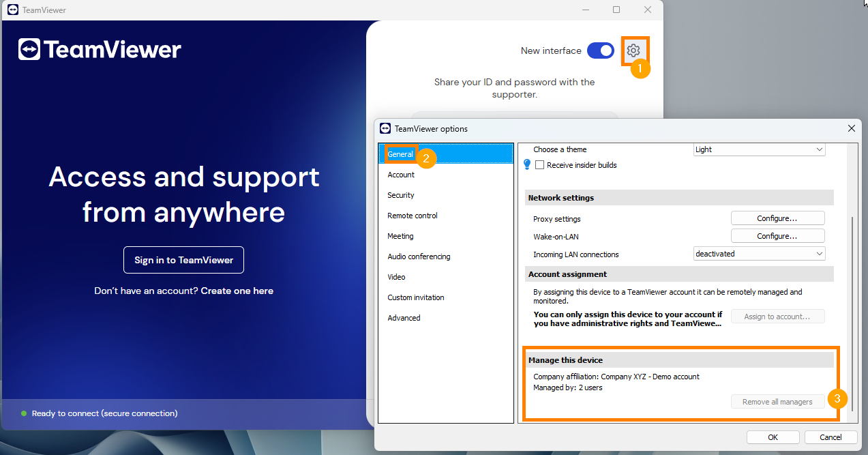The width and height of the screenshot is (868, 455).
Task: Click Sign in to TeamViewer
Action: 183,260
